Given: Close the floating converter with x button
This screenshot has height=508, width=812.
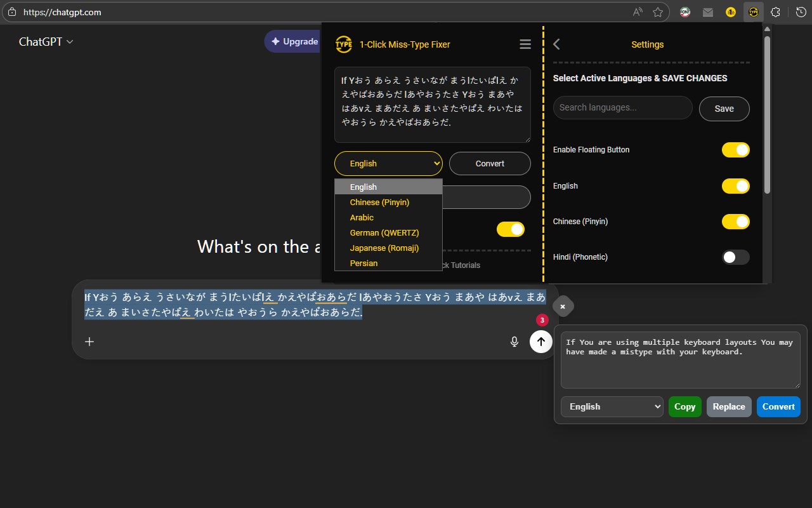Looking at the screenshot, I should pyautogui.click(x=563, y=307).
